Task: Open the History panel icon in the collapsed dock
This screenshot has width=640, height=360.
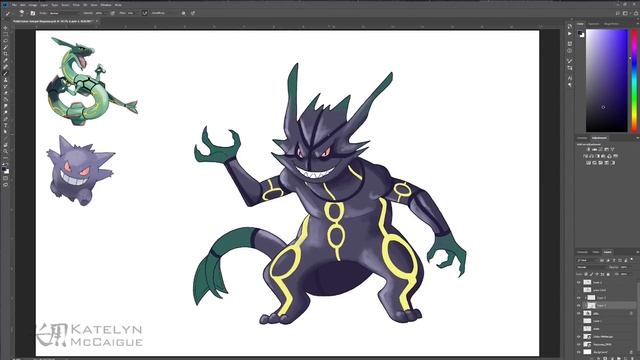Action: [x=570, y=26]
